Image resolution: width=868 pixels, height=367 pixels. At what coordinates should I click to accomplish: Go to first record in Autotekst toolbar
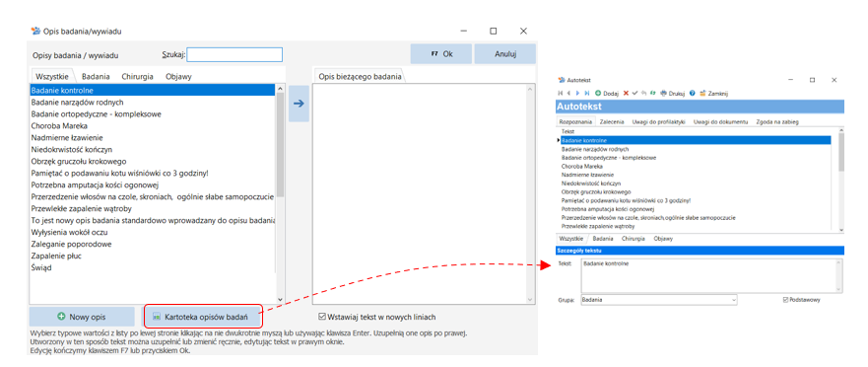561,93
